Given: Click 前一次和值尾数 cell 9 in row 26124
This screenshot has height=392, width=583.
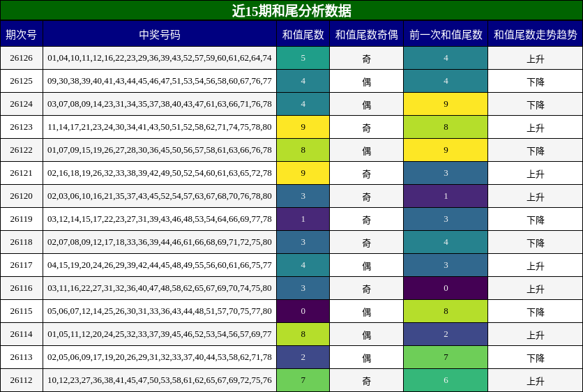Looking at the screenshot, I should (x=446, y=104).
